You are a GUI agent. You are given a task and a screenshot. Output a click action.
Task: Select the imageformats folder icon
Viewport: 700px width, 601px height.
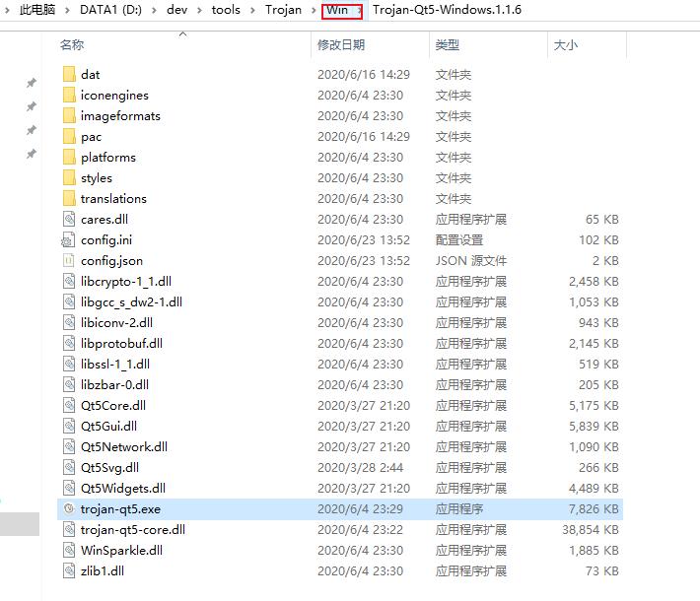pyautogui.click(x=69, y=115)
